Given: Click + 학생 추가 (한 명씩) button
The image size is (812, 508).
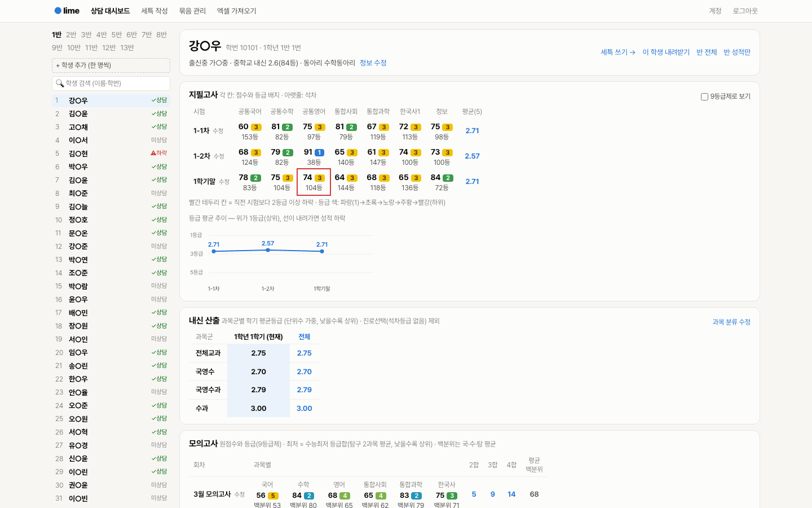Looking at the screenshot, I should coord(111,65).
